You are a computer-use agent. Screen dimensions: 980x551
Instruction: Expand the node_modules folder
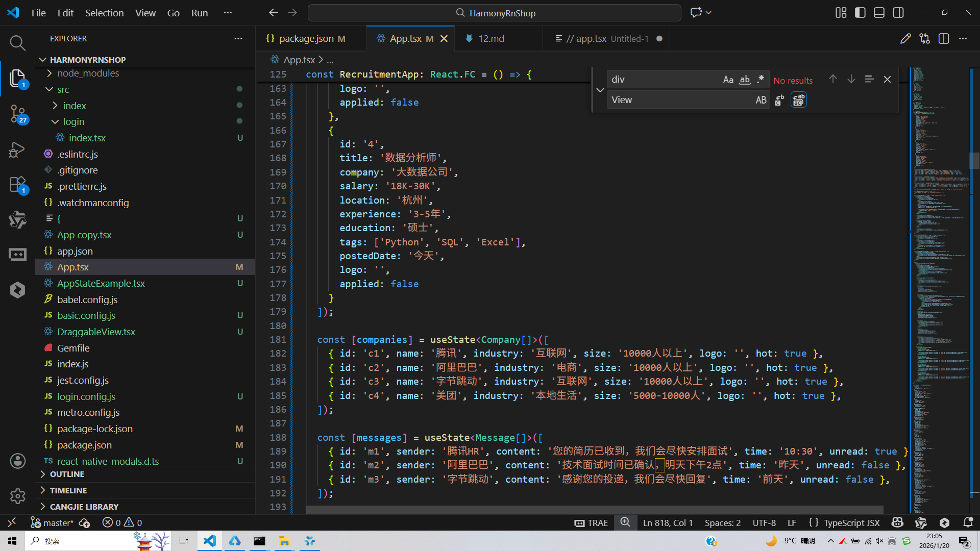pos(88,73)
